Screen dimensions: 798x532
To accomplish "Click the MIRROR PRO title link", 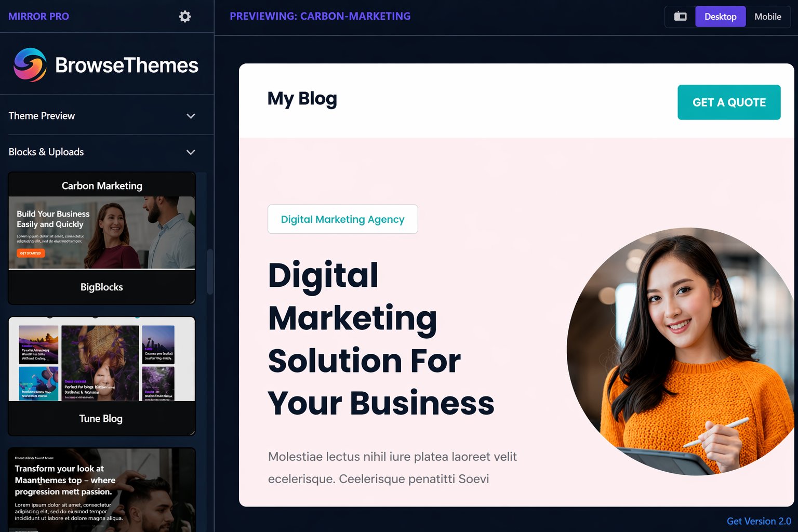I will (38, 17).
